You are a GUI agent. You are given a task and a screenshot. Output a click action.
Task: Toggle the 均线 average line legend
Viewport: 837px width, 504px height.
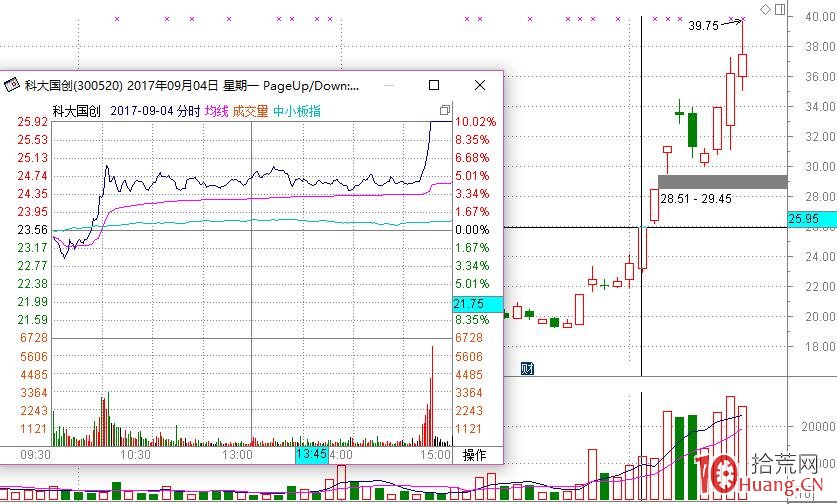[x=216, y=111]
